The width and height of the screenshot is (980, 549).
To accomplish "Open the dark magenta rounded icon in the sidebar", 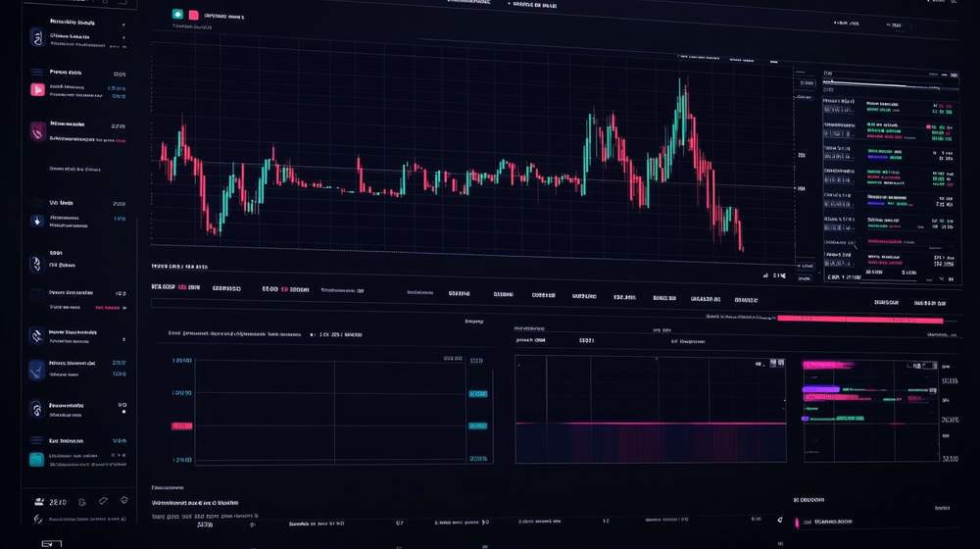I will pos(37,128).
